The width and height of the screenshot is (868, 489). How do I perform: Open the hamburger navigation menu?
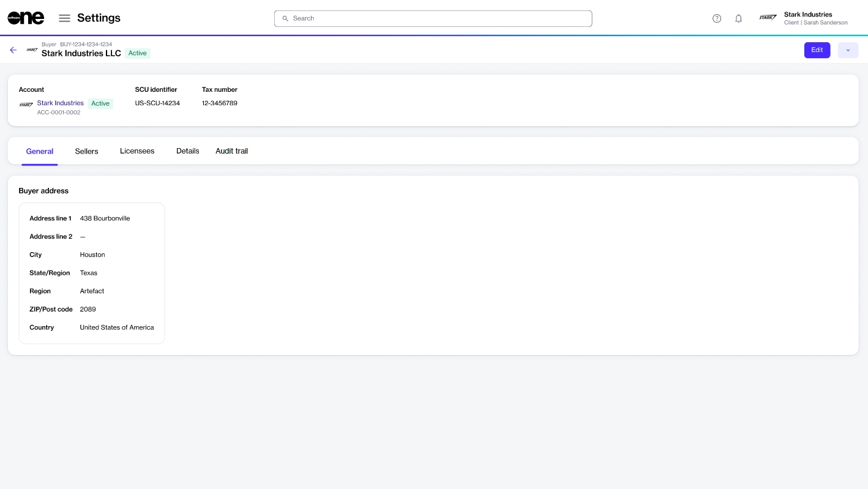click(x=64, y=18)
